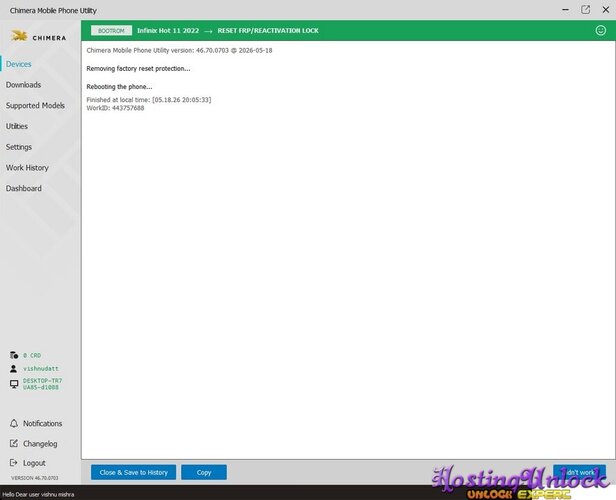Click the DESKTOP-TR7 computer name
This screenshot has height=500, width=616.
click(x=42, y=384)
